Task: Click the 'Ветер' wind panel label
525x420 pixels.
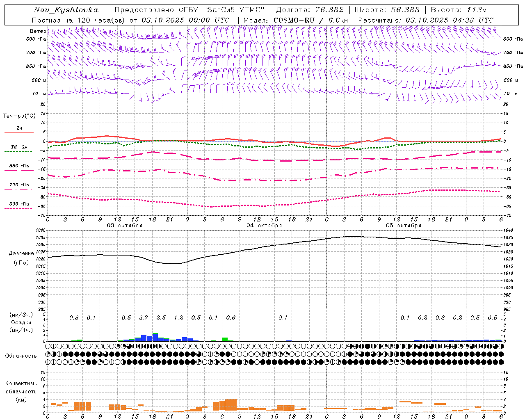Action: (38, 31)
